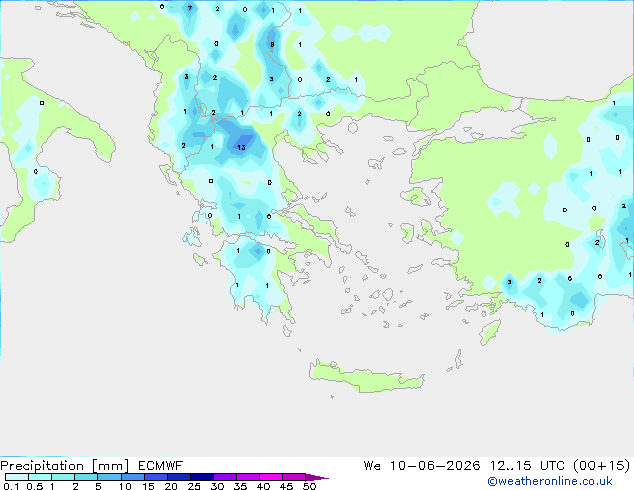Image resolution: width=634 pixels, height=490 pixels.
Task: Click the legend arrow tip beyond 50
Action: click(x=317, y=477)
